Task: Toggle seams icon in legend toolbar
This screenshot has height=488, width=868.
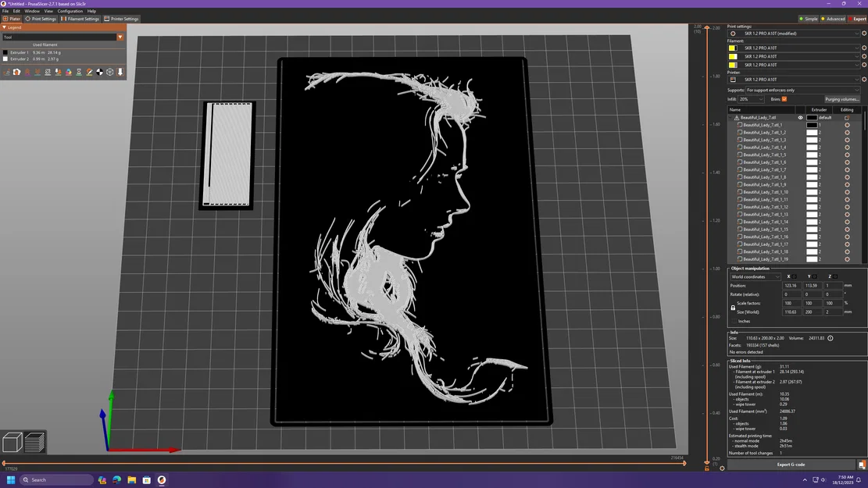Action: tap(48, 72)
